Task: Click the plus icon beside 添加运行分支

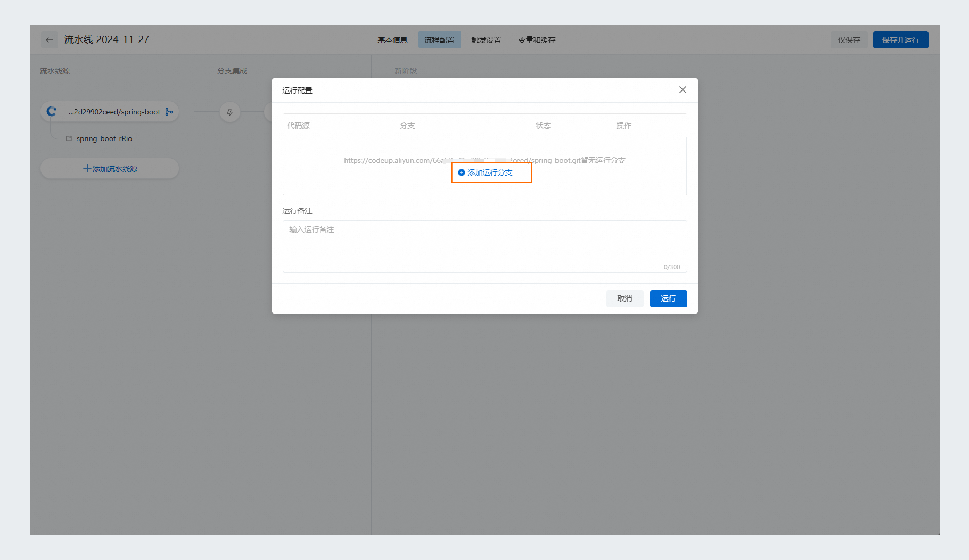Action: (x=462, y=172)
